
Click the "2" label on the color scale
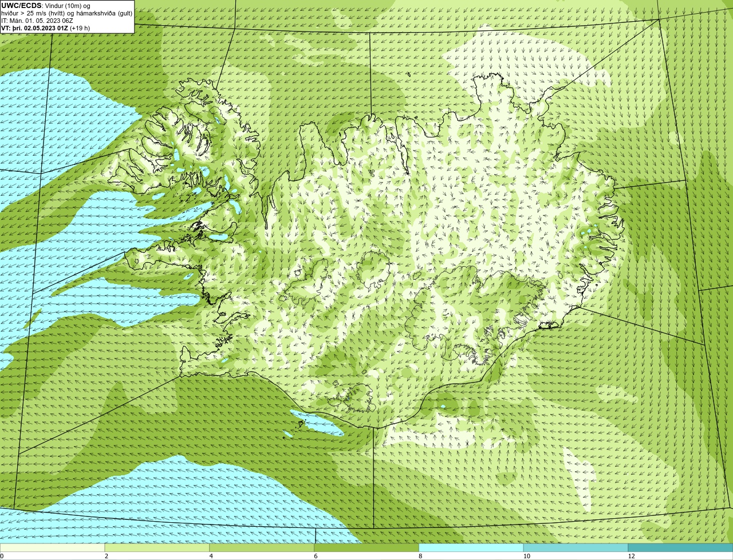coord(106,556)
